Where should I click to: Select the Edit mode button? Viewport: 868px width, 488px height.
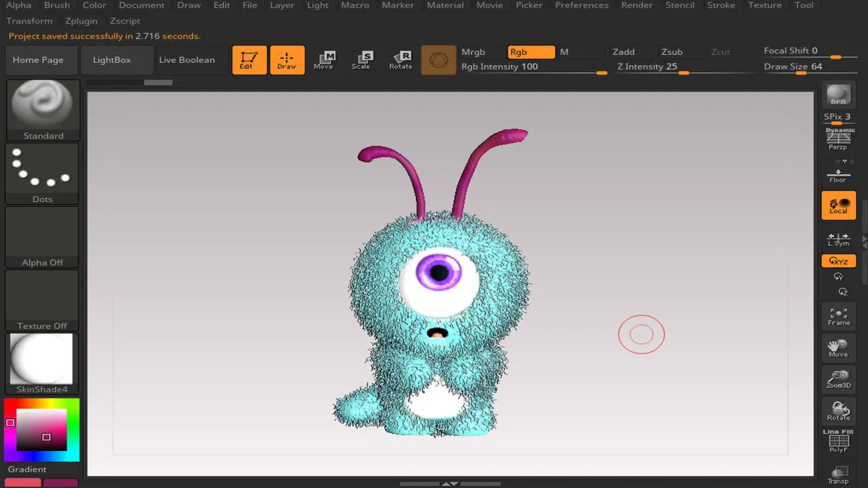249,60
